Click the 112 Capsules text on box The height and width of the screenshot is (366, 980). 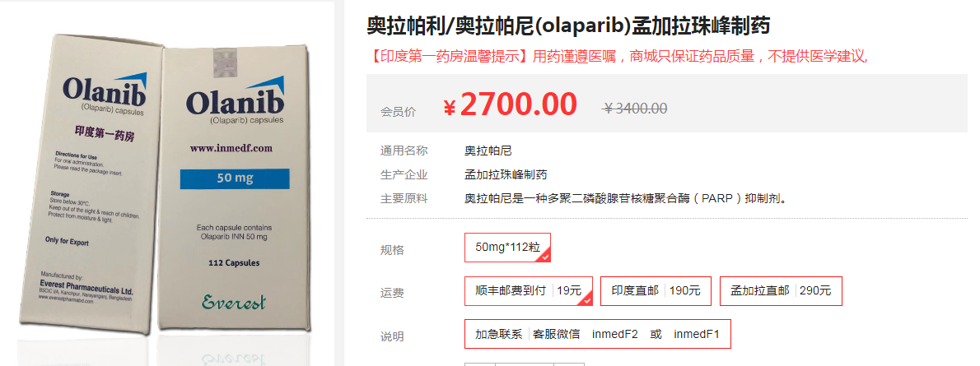pyautogui.click(x=235, y=263)
